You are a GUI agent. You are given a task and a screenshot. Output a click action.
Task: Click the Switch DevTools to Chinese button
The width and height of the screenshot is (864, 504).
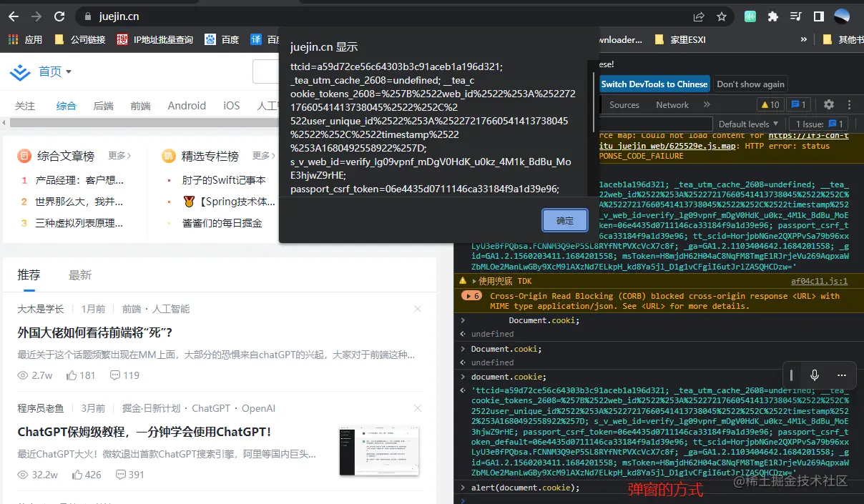pos(654,84)
